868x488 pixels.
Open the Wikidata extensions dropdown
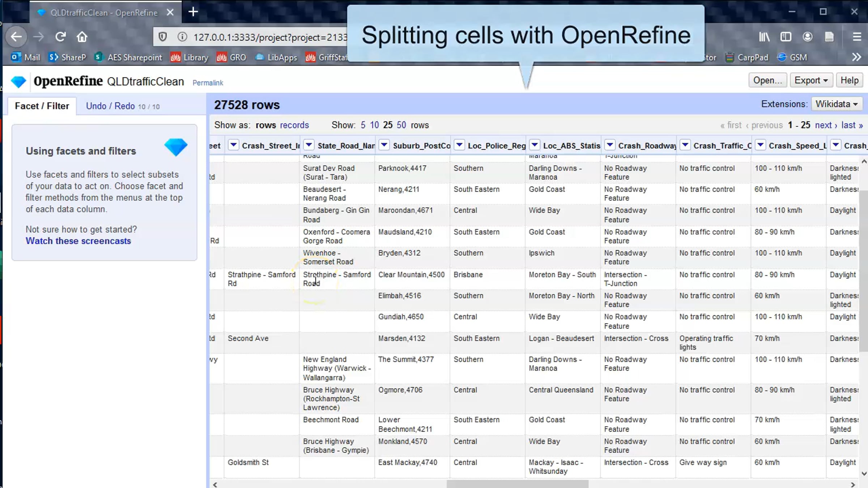837,104
